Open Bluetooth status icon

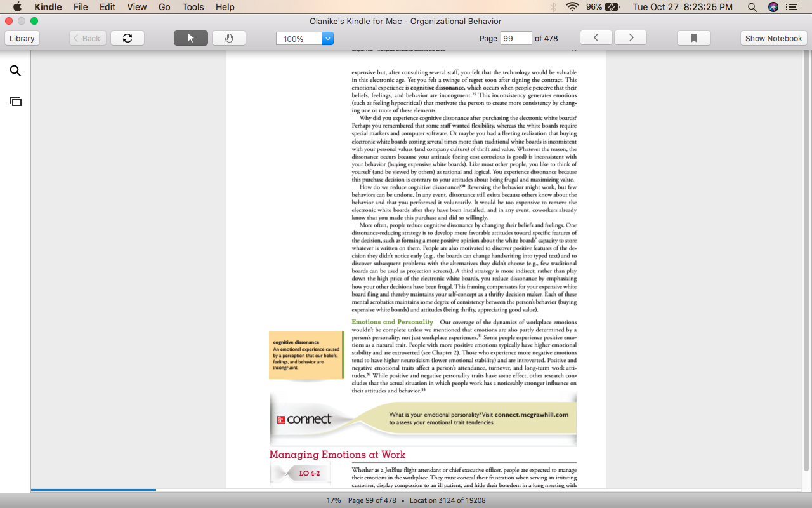pos(553,7)
